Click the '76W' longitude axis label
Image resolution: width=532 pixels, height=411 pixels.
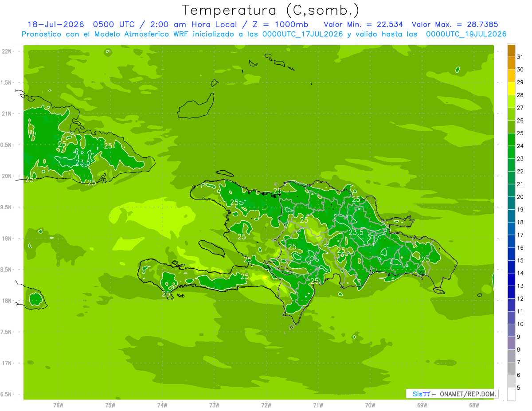(58, 405)
